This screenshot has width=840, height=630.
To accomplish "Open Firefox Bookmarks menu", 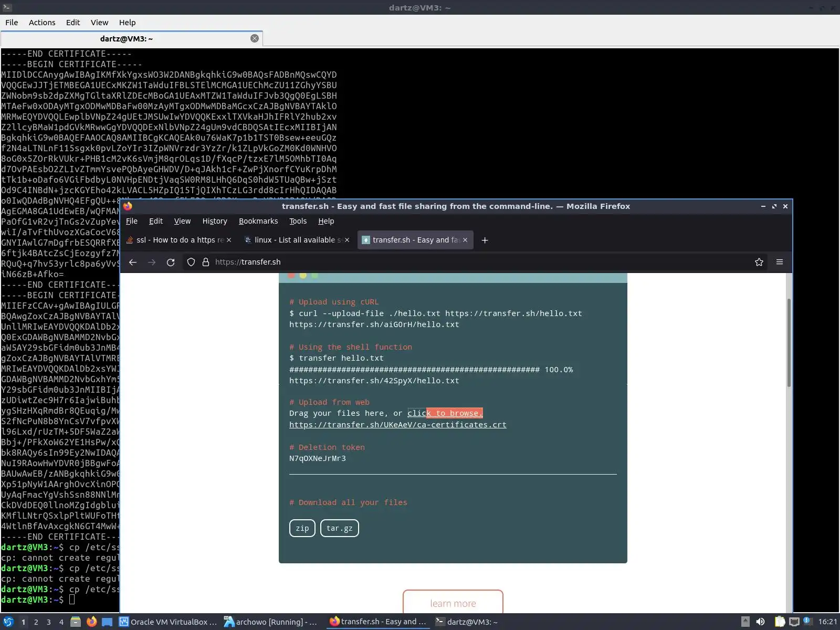I will pos(258,221).
